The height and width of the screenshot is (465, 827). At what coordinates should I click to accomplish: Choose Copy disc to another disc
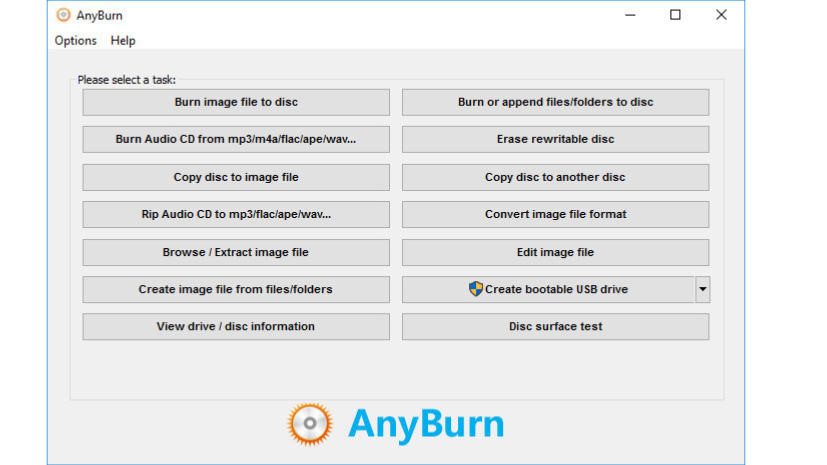555,177
